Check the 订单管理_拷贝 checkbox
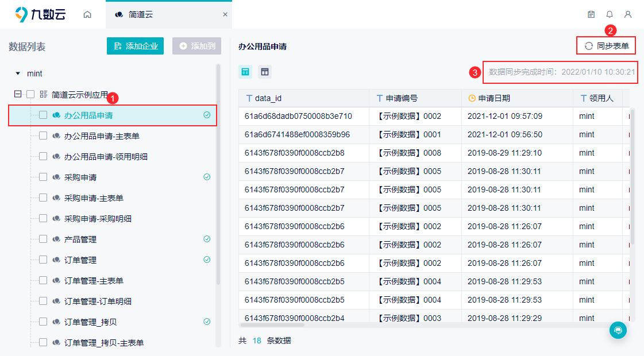Viewport: 644px width, 356px height. click(x=43, y=322)
